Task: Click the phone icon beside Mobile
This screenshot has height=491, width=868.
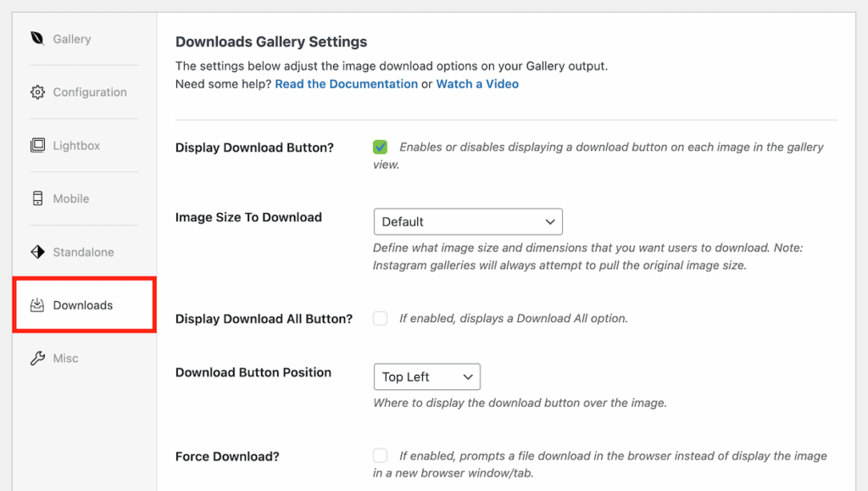Action: pyautogui.click(x=37, y=198)
